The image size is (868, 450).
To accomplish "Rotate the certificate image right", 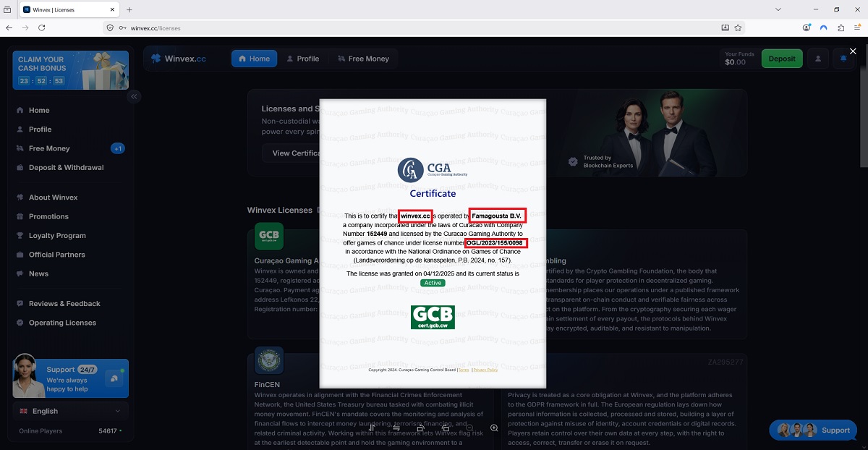I will [x=446, y=428].
